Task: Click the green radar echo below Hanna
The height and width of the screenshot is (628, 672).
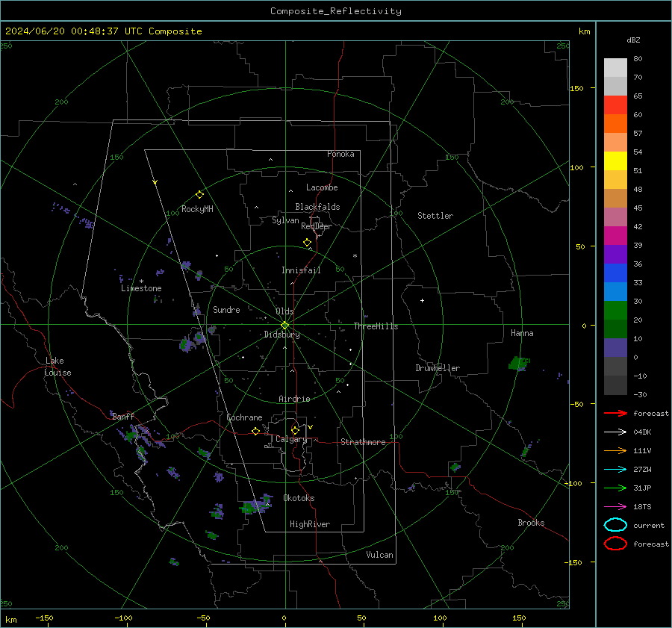Action: click(x=519, y=363)
